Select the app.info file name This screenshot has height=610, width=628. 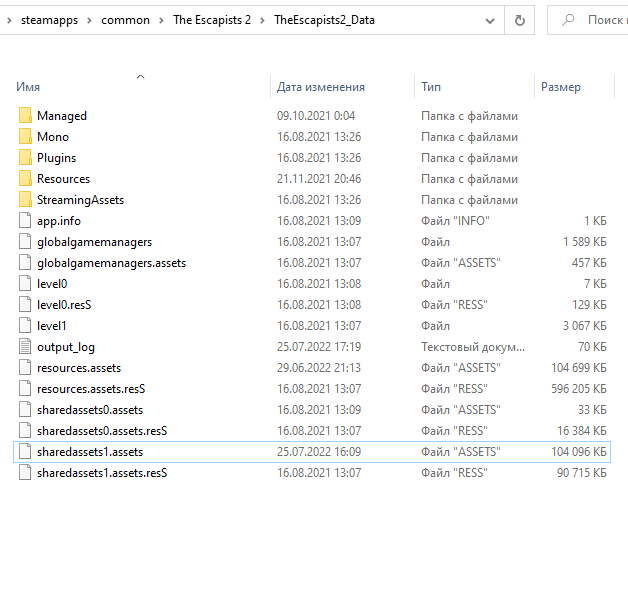pos(59,221)
